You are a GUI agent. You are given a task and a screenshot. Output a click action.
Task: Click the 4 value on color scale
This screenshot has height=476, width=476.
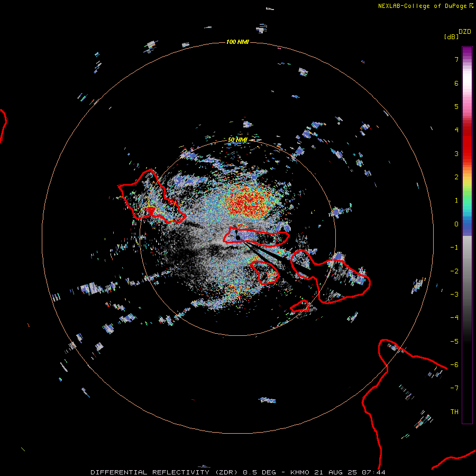[x=456, y=130]
